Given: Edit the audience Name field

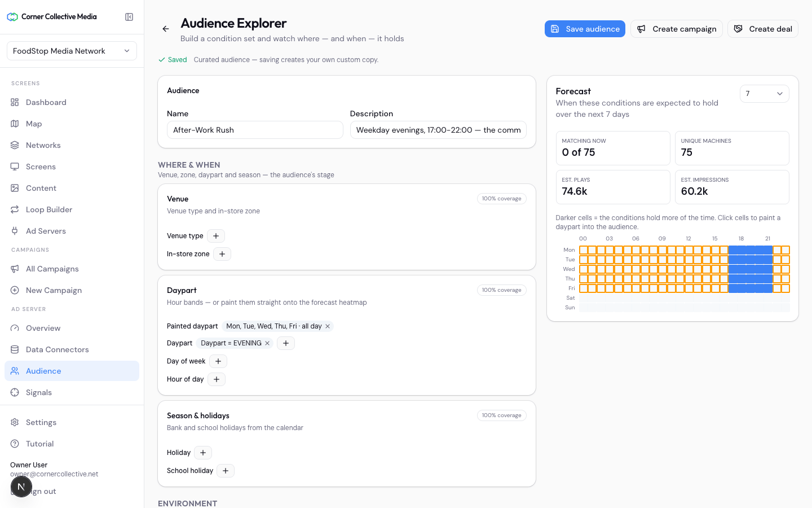Looking at the screenshot, I should click(255, 130).
